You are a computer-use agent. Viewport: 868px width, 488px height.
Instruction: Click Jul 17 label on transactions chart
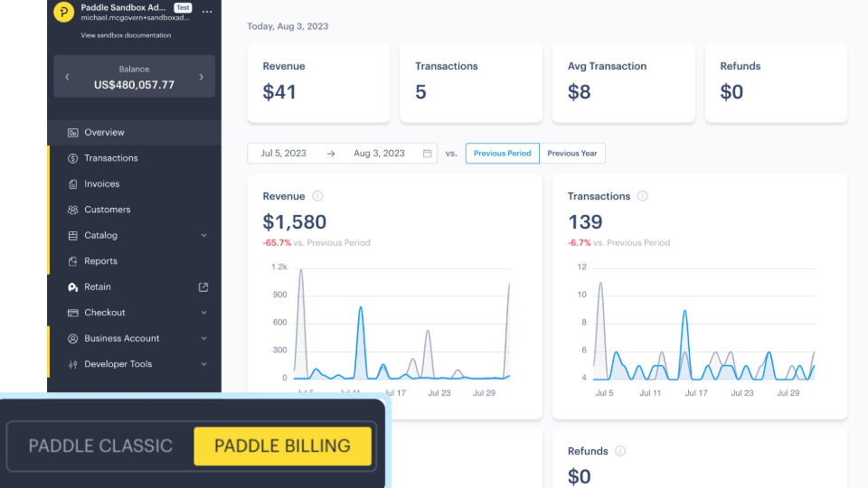click(x=696, y=393)
